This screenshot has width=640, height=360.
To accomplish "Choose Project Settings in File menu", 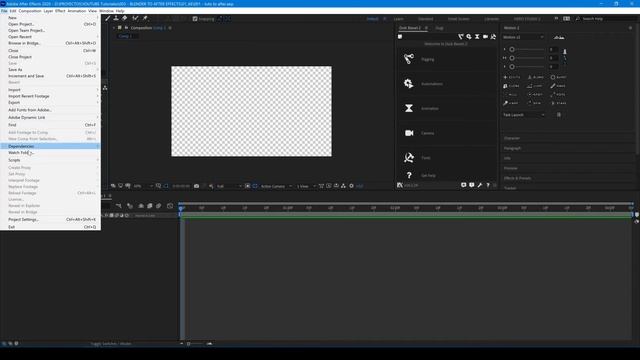I will coord(51,220).
